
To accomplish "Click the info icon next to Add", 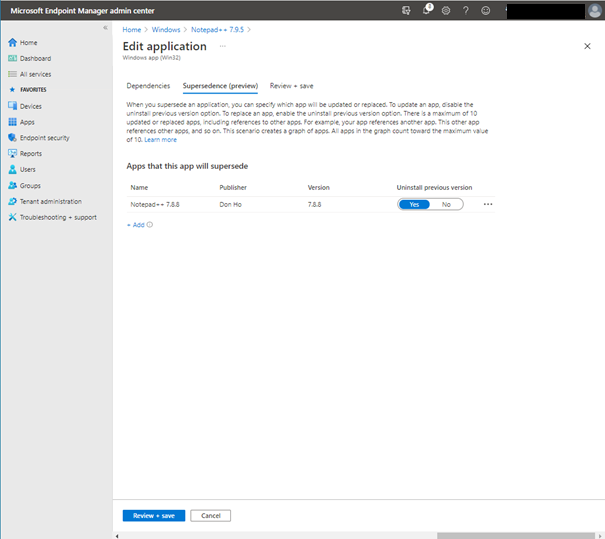I will 150,225.
